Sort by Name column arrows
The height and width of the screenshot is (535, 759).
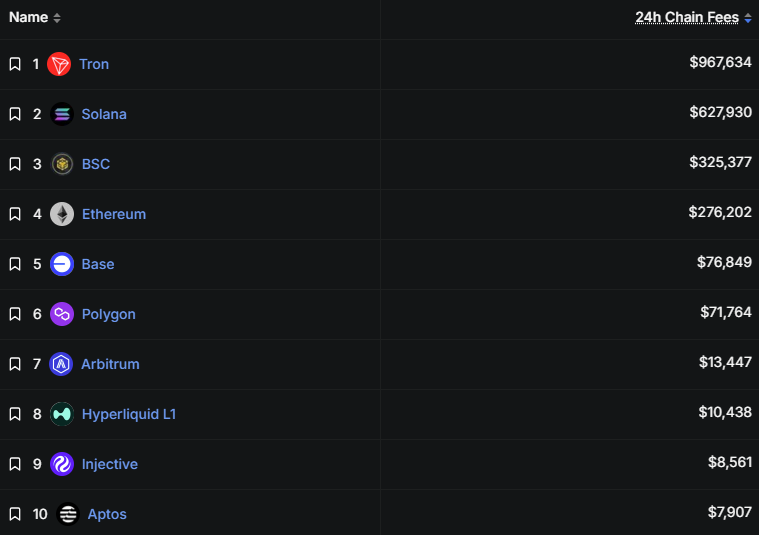click(57, 18)
